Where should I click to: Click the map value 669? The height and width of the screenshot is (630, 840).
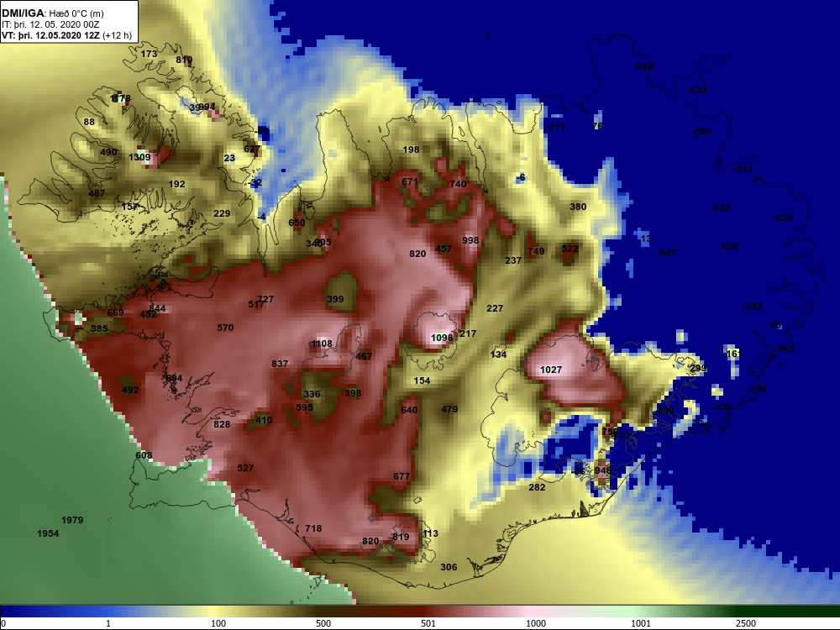(115, 312)
